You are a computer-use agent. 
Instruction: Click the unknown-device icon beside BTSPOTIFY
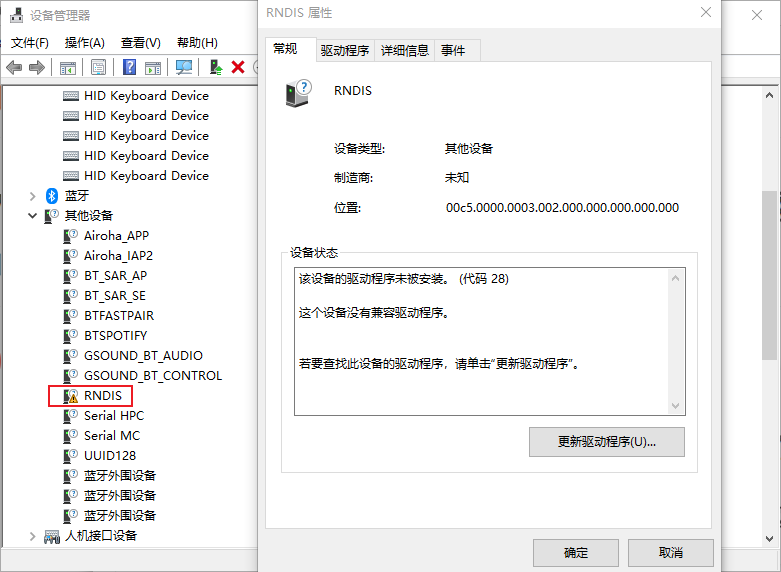[x=71, y=336]
